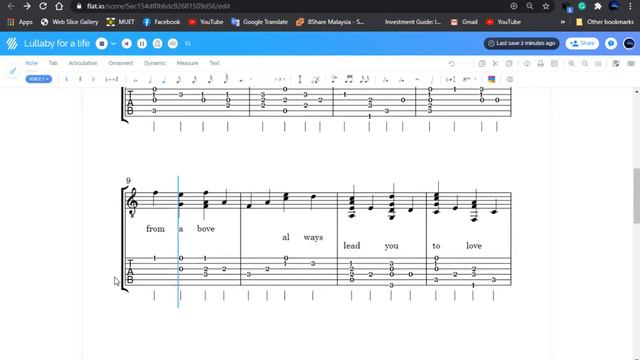Click the instrument guitar icon button
Viewport: 640px width, 360px height.
click(x=13, y=71)
